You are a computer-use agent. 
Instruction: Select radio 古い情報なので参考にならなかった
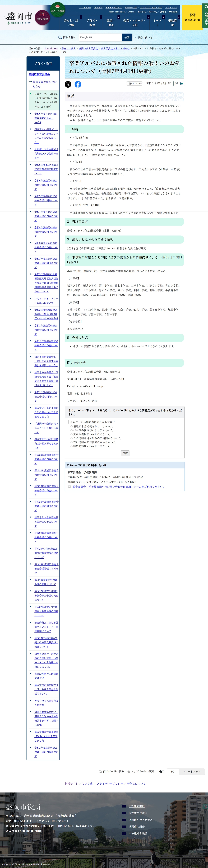click(72, 442)
